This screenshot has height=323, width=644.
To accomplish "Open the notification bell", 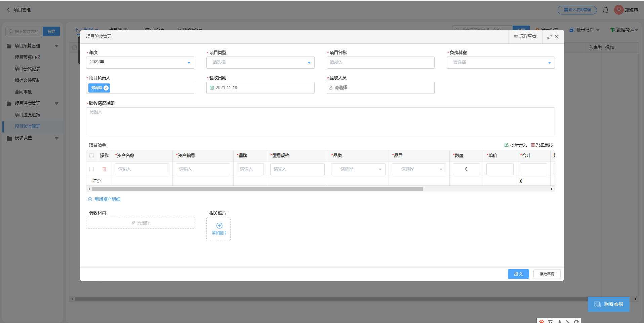I will click(x=605, y=10).
